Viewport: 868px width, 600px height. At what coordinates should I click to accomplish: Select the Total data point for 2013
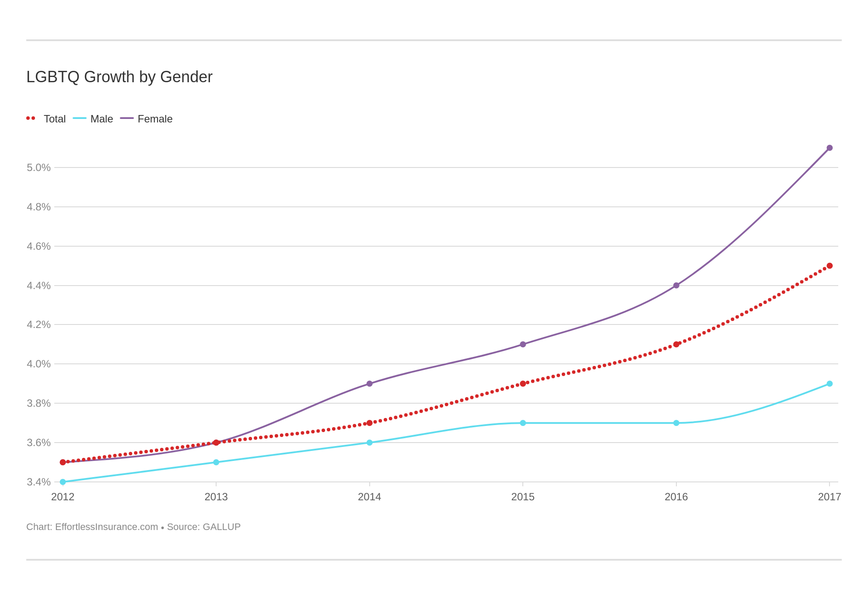pos(216,443)
